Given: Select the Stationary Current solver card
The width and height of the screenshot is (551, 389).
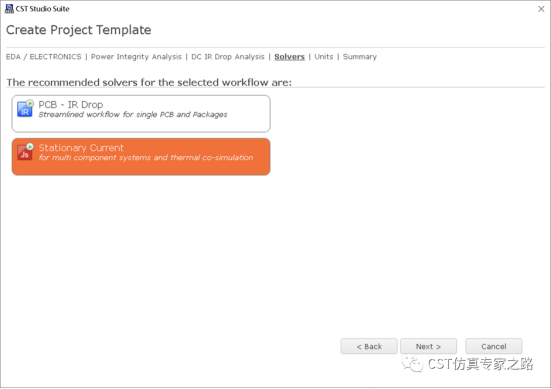Looking at the screenshot, I should tap(141, 157).
